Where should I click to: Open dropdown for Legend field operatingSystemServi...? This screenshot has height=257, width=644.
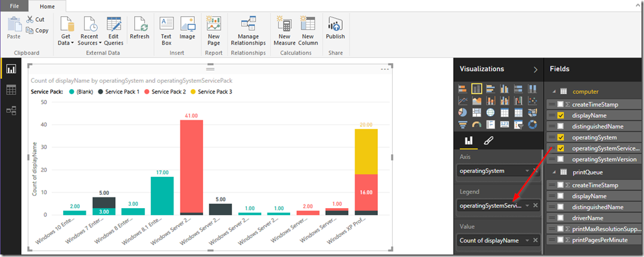(x=527, y=205)
